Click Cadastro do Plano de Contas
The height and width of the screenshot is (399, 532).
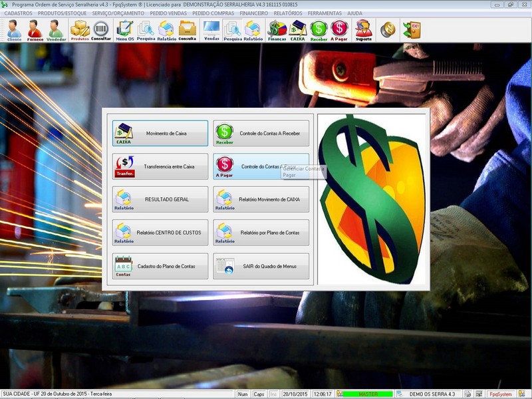(160, 266)
